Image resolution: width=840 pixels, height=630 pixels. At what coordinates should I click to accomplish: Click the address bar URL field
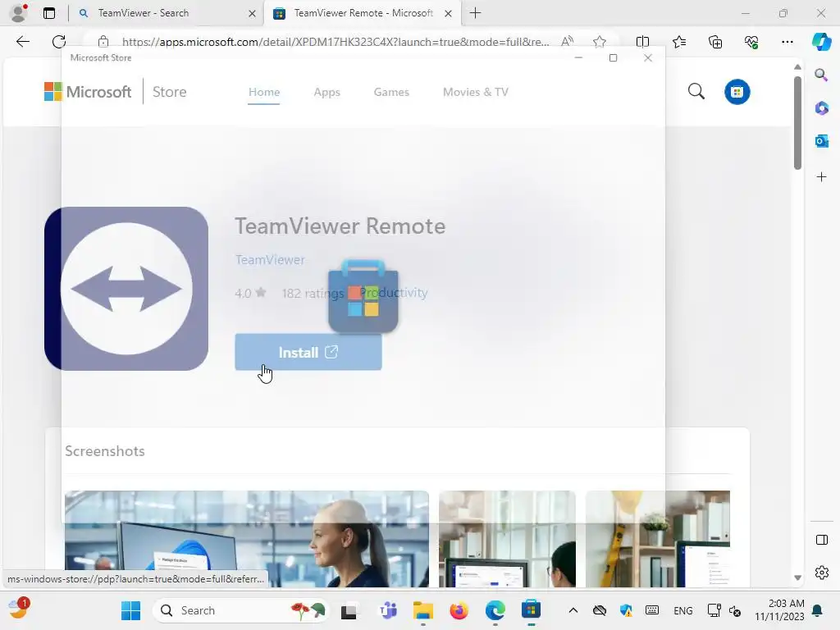click(335, 42)
